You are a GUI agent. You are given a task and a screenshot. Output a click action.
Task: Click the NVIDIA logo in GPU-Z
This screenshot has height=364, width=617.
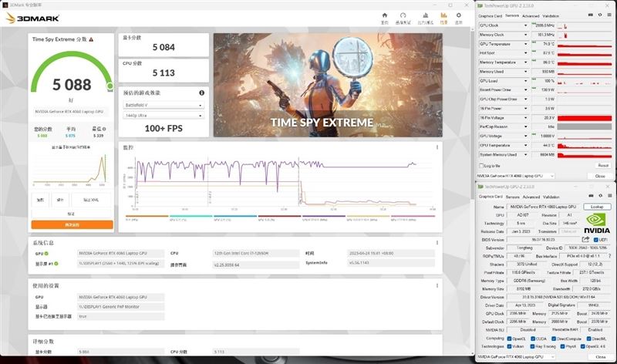click(x=596, y=224)
